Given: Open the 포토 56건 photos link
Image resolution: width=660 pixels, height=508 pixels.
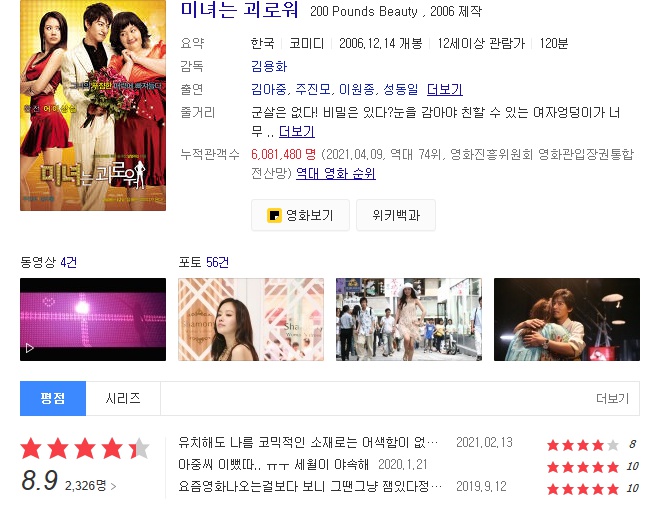Looking at the screenshot, I should click(203, 262).
